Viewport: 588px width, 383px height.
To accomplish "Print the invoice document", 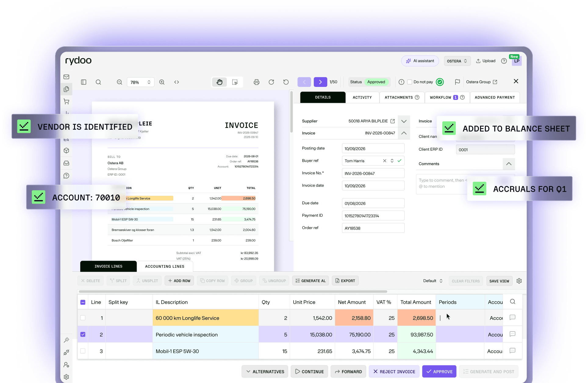I will coord(256,82).
